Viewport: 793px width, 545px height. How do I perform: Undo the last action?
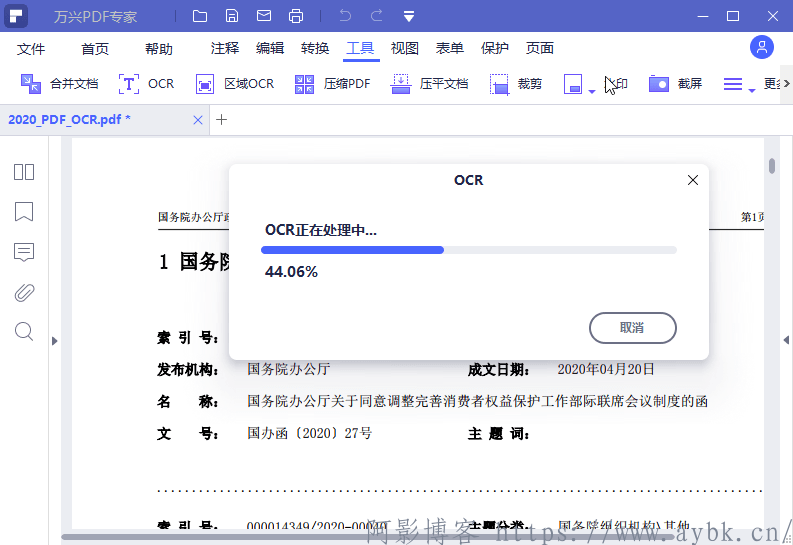(x=345, y=16)
